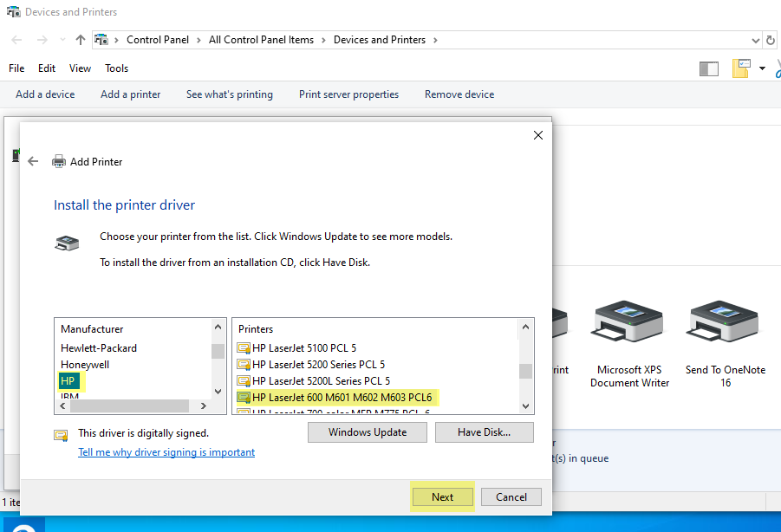Expand the chevron after All Control Panel Items
The width and height of the screenshot is (781, 532).
click(323, 40)
